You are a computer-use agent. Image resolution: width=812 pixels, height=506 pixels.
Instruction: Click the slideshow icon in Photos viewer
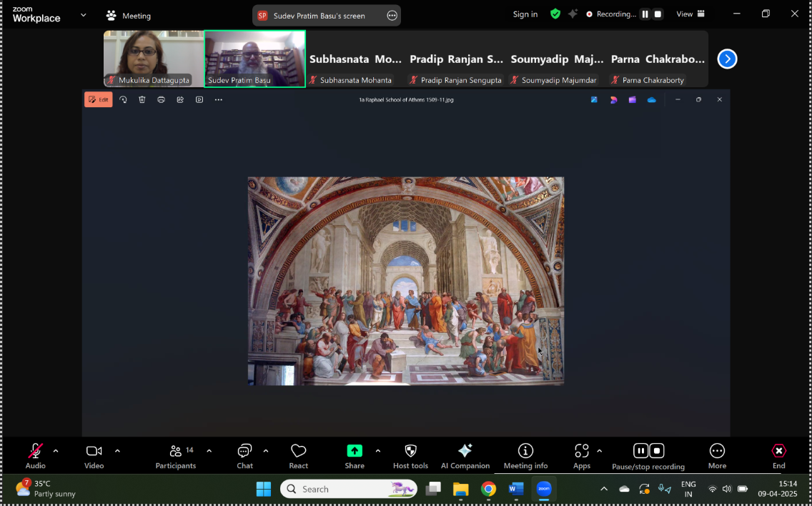pos(199,99)
